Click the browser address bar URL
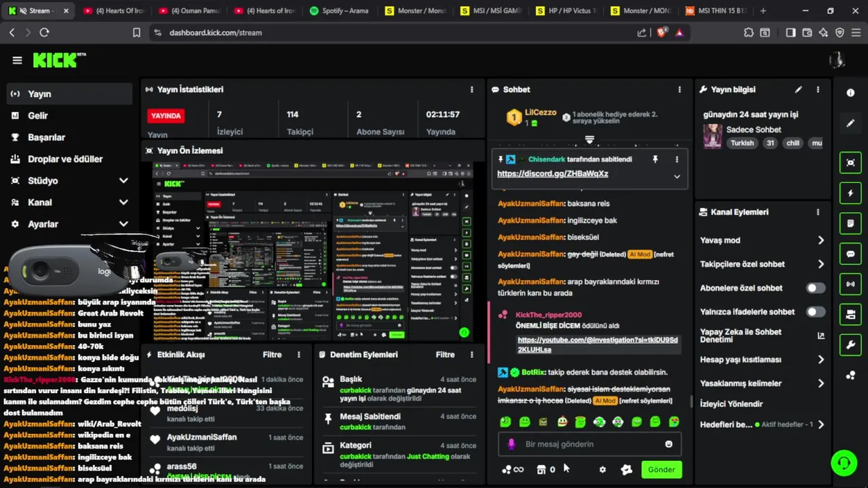Screen dimensions: 868x488 pos(216,33)
